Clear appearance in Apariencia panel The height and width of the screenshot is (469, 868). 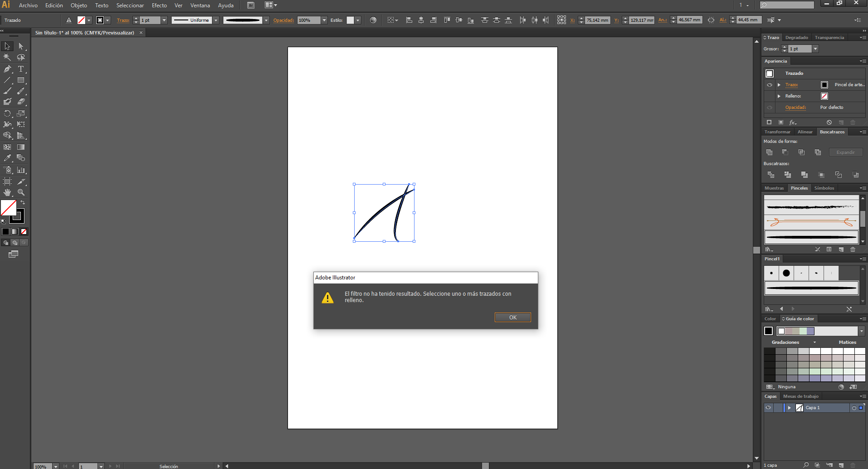coord(829,122)
